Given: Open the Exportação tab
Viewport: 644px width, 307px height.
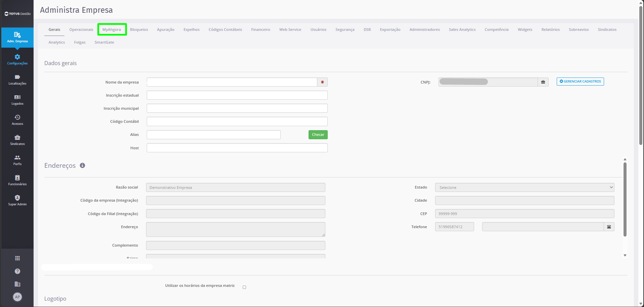Looking at the screenshot, I should coord(390,30).
